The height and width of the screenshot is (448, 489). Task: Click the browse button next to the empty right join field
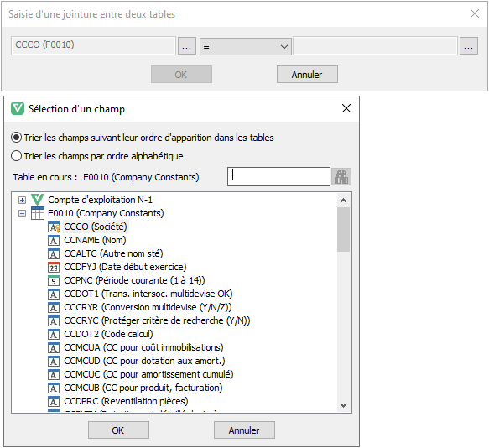pyautogui.click(x=468, y=46)
